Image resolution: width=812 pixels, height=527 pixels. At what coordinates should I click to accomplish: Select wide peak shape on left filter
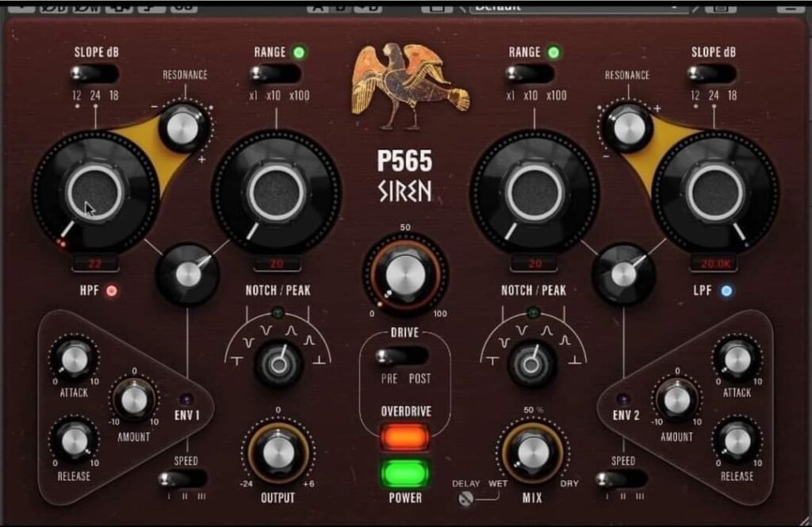(292, 330)
